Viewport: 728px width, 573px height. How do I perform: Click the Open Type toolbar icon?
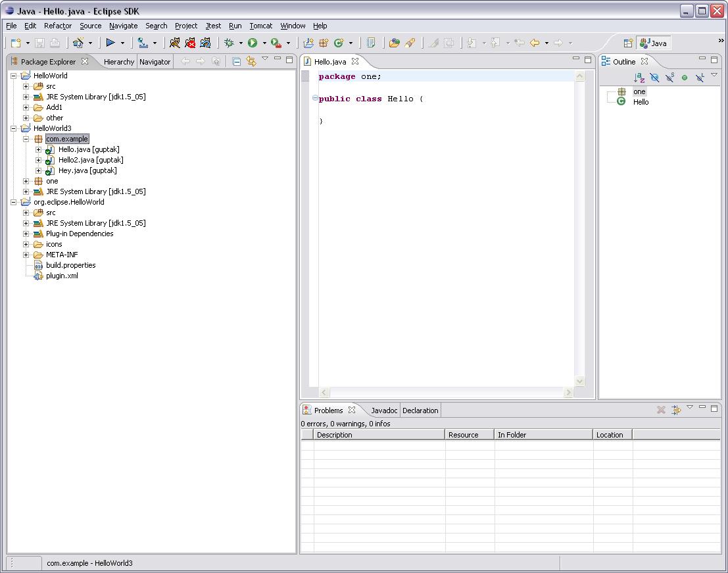point(370,43)
